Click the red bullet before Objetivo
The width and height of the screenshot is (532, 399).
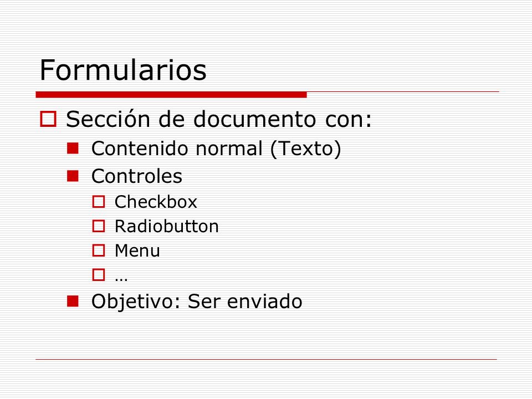click(73, 301)
